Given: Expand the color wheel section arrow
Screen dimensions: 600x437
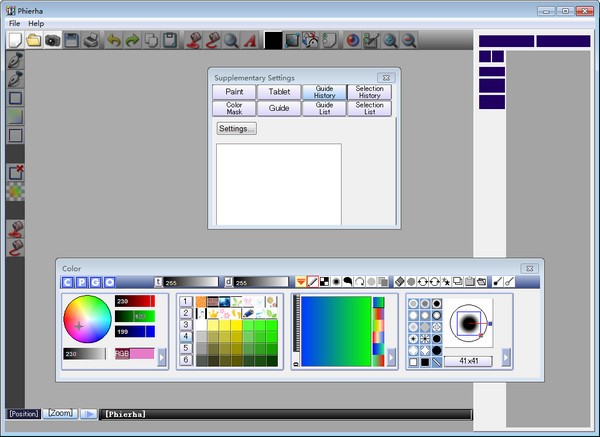Looking at the screenshot, I should [x=162, y=356].
